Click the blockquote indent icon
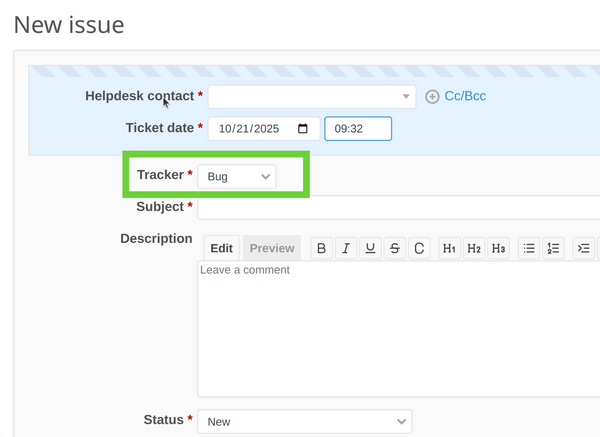 pos(585,248)
